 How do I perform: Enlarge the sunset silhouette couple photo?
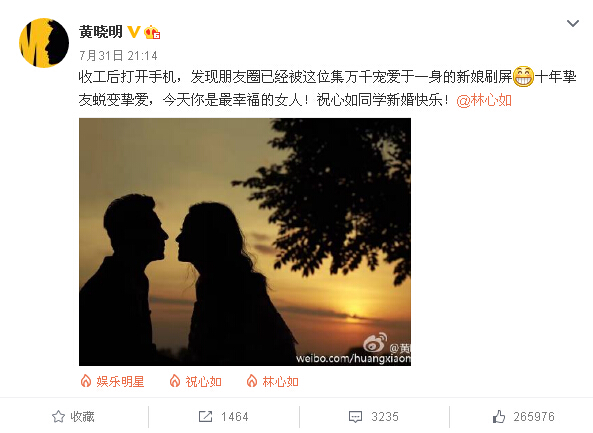[x=245, y=242]
